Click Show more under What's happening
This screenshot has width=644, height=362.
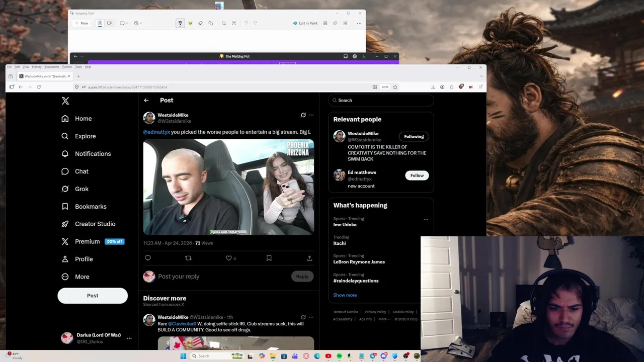click(x=345, y=295)
